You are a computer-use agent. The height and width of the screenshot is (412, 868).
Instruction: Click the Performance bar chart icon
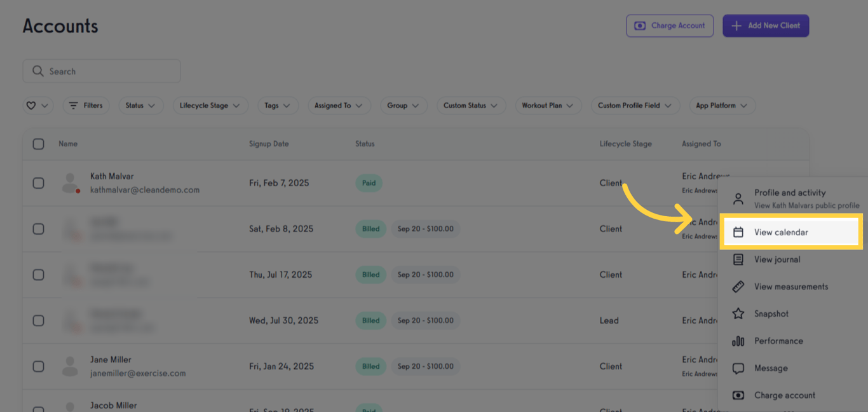[738, 341]
